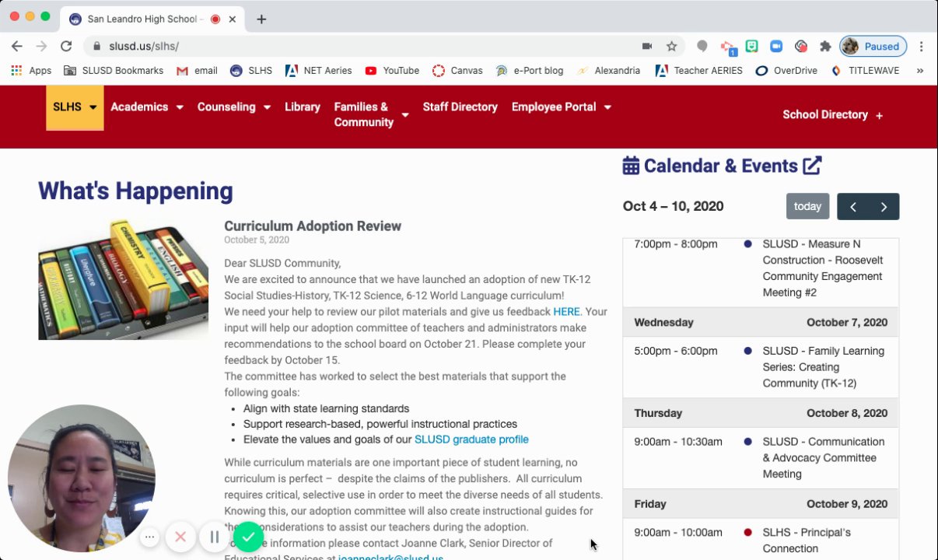Click the stacked books thumbnail
938x560 pixels.
click(123, 280)
